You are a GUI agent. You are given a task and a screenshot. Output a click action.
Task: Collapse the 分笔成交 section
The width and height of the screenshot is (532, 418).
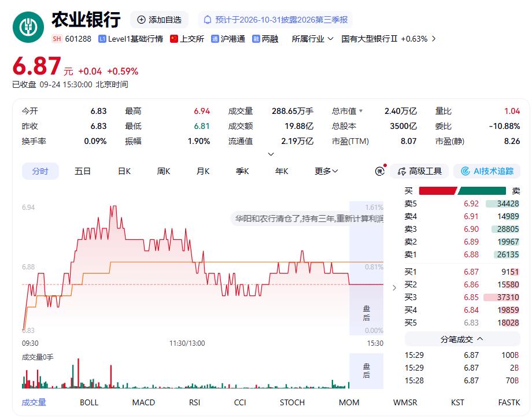pos(462,339)
